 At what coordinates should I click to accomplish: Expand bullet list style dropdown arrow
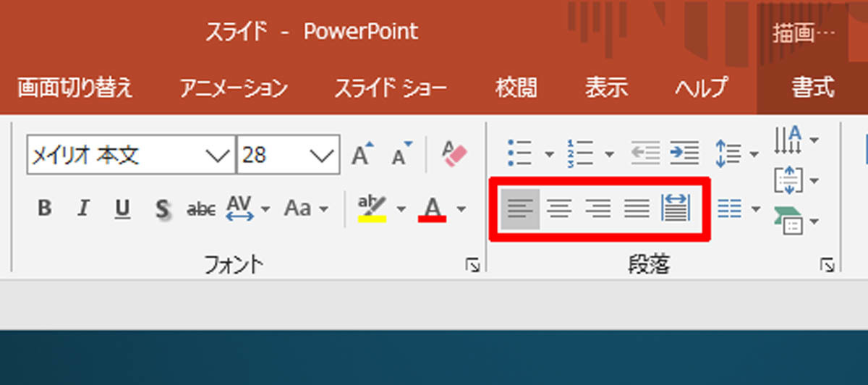click(x=549, y=155)
